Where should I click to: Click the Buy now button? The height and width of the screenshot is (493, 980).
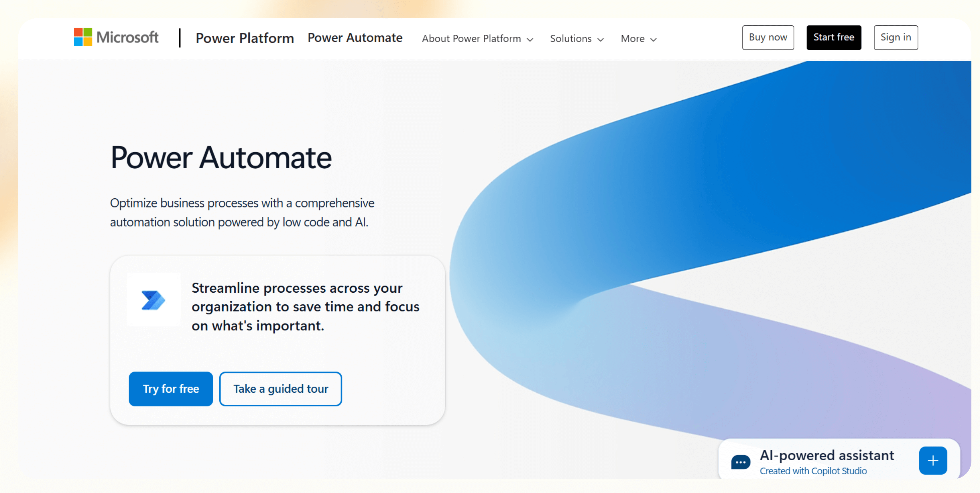pyautogui.click(x=768, y=37)
